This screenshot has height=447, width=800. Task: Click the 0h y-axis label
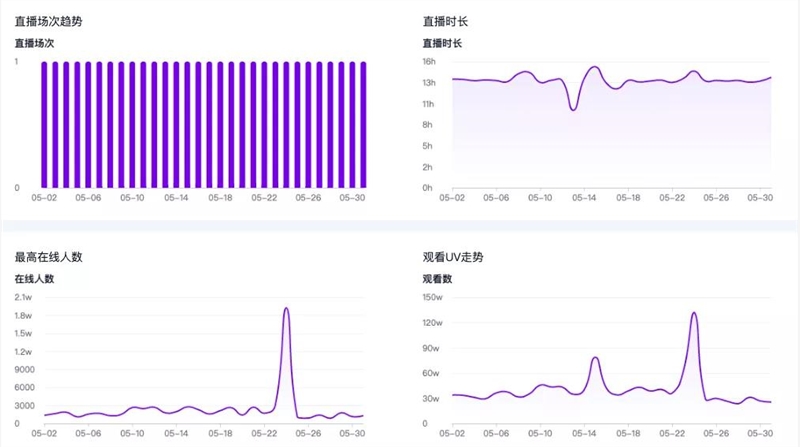pyautogui.click(x=428, y=188)
